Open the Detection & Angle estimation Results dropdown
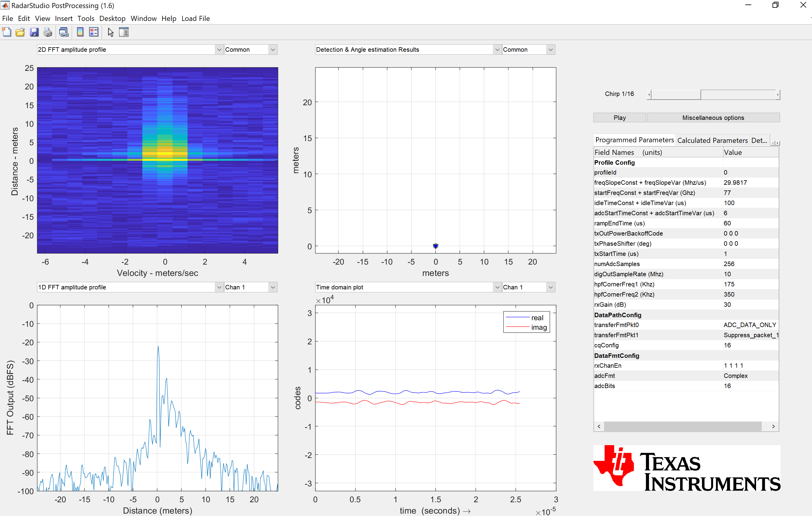 click(x=497, y=49)
